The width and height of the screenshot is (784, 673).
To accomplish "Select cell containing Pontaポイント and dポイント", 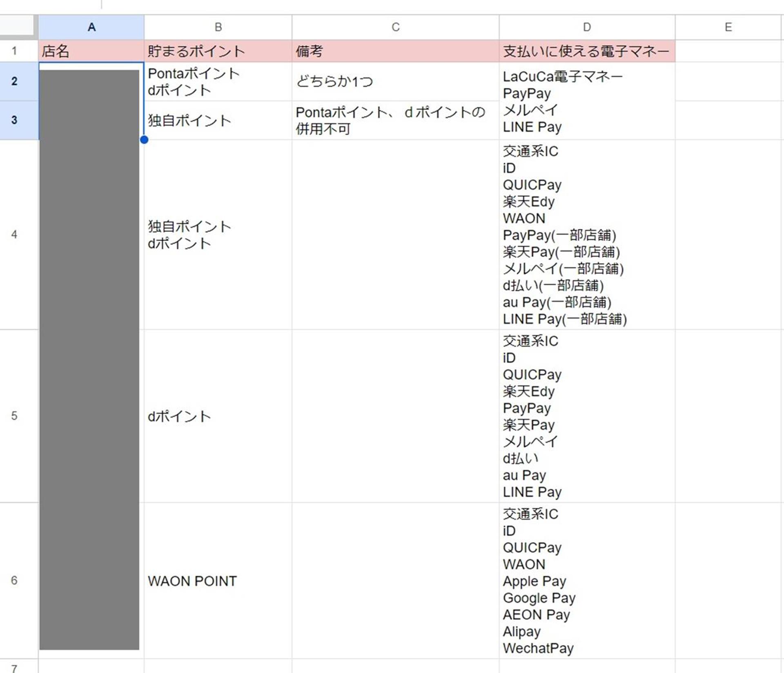I will tap(218, 82).
